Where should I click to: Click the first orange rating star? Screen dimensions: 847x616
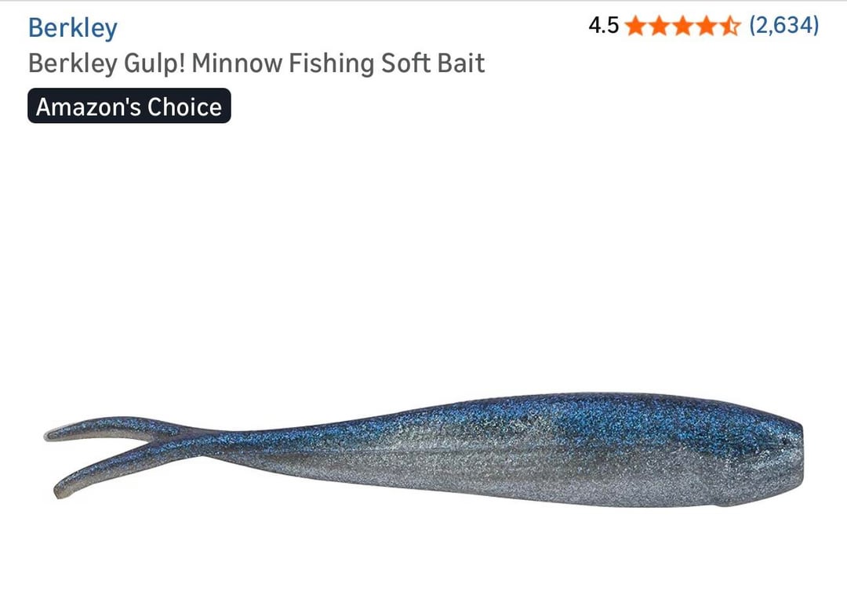tap(636, 25)
